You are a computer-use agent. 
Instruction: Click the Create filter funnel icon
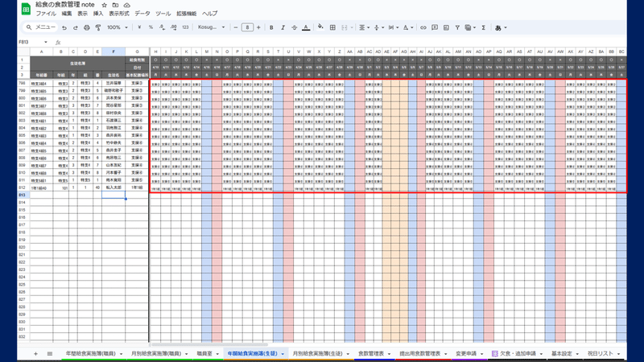pyautogui.click(x=457, y=27)
